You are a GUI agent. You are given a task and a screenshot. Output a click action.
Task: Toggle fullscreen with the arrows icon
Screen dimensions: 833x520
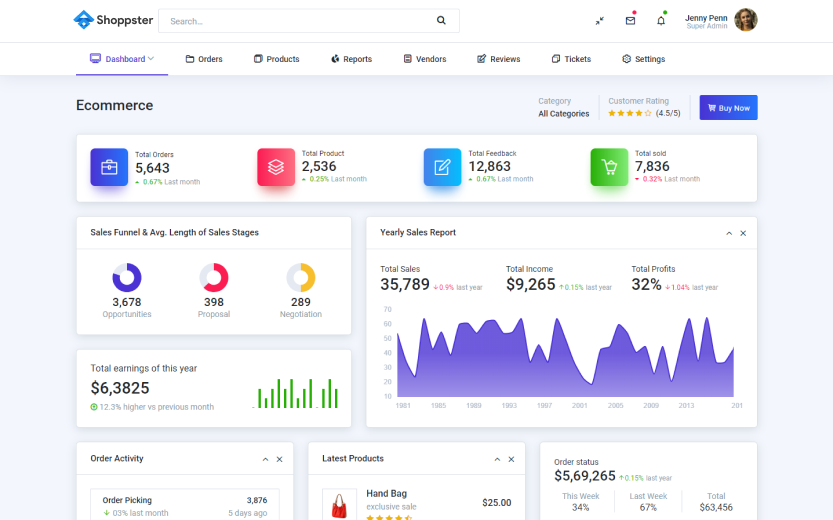(599, 21)
